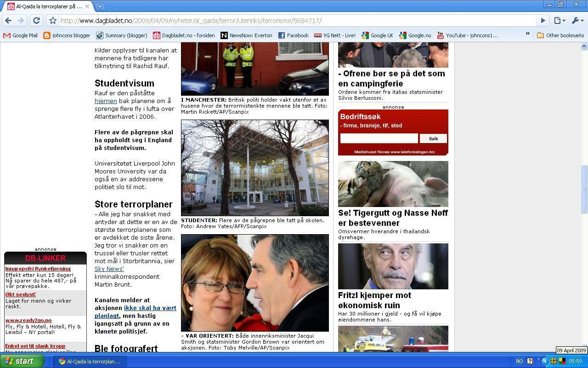The width and height of the screenshot is (588, 368).
Task: Open the YouTube - johncons1 bookmark
Action: tap(467, 35)
